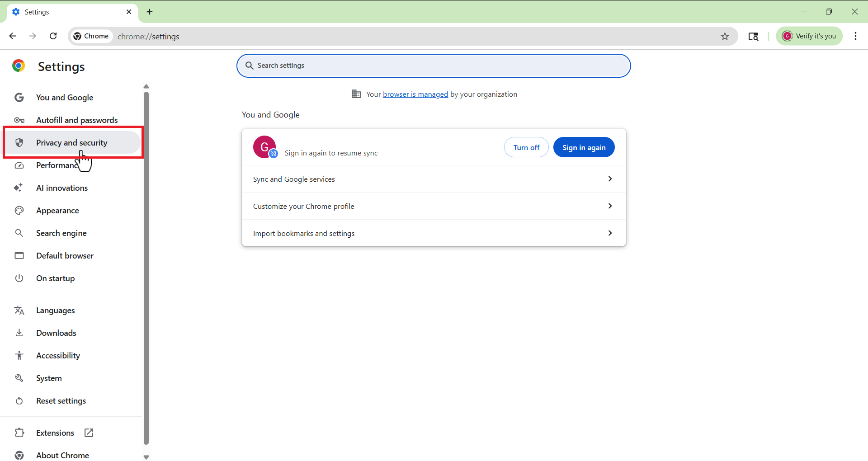
Task: Click the Sign in again button
Action: (584, 147)
